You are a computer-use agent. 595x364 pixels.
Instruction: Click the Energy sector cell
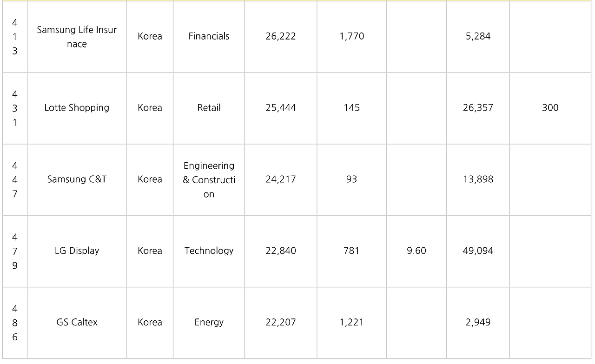(209, 323)
